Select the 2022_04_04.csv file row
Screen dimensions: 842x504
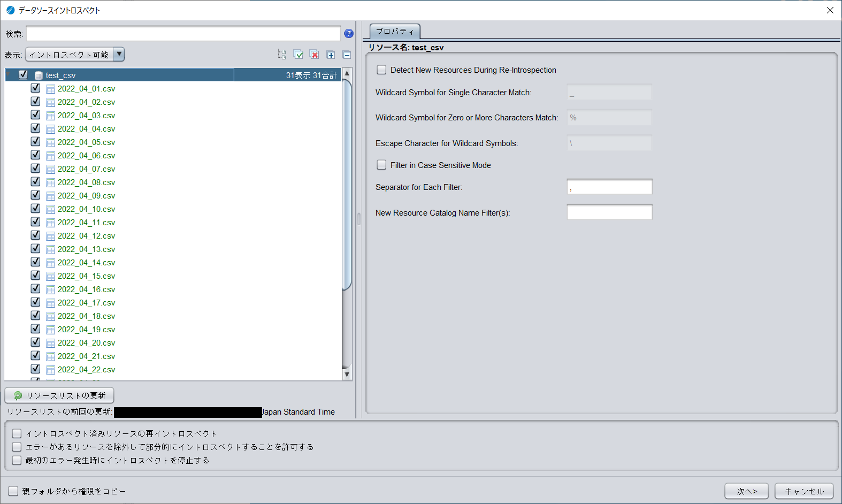[x=173, y=129]
